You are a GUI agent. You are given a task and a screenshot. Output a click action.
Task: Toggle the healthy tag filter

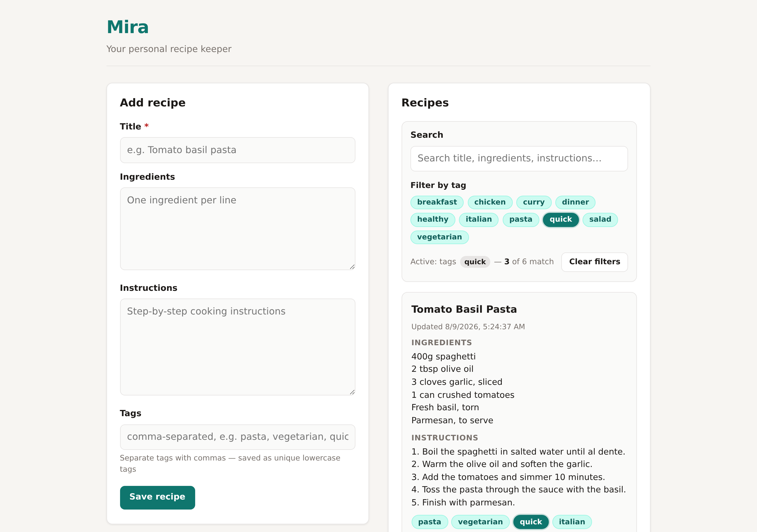433,220
